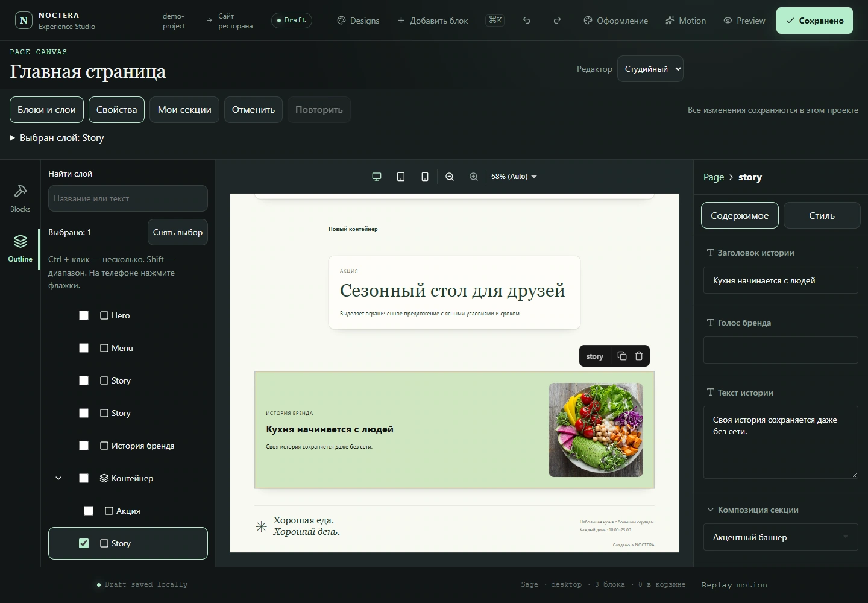Open the 58% (Auto) zoom dropdown
The height and width of the screenshot is (603, 868).
point(514,177)
